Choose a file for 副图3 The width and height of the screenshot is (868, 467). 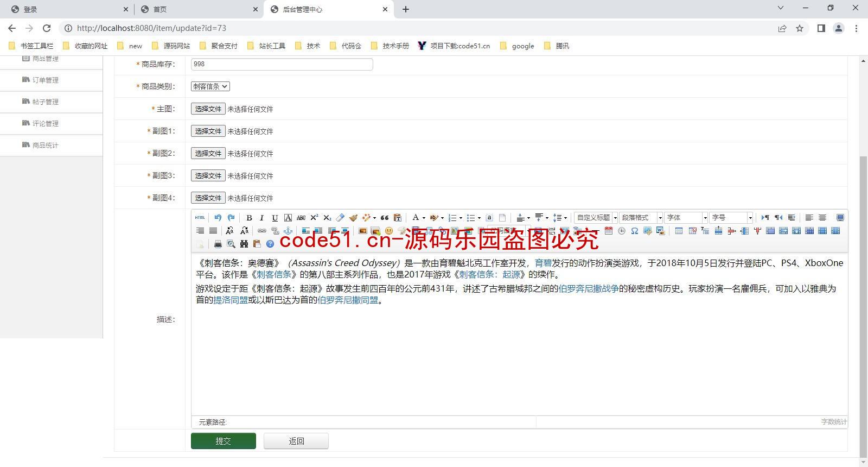208,176
